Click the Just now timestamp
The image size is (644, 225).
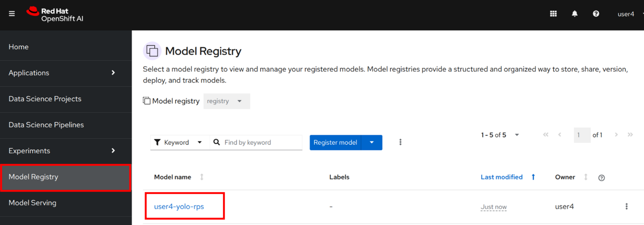493,207
